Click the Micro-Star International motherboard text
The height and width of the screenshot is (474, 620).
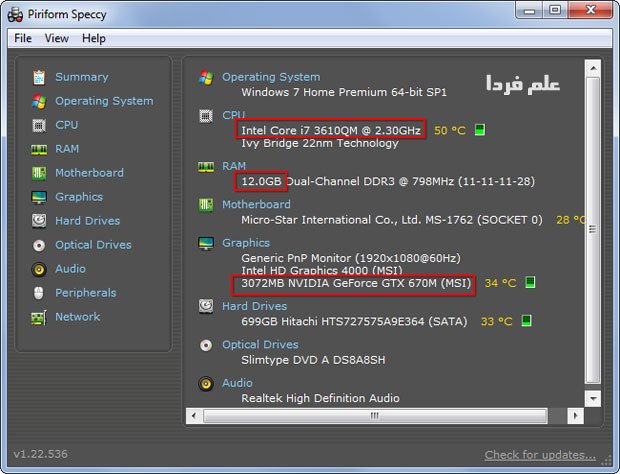coord(392,220)
